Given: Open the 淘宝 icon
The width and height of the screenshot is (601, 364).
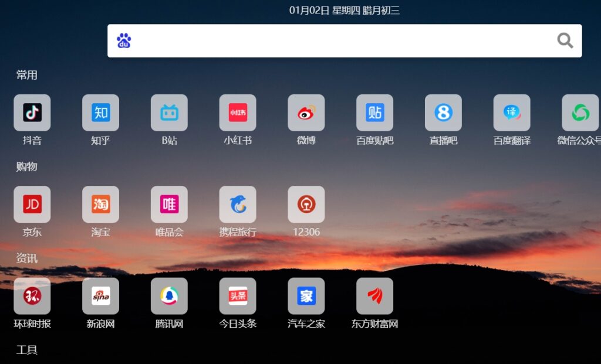Looking at the screenshot, I should point(100,205).
